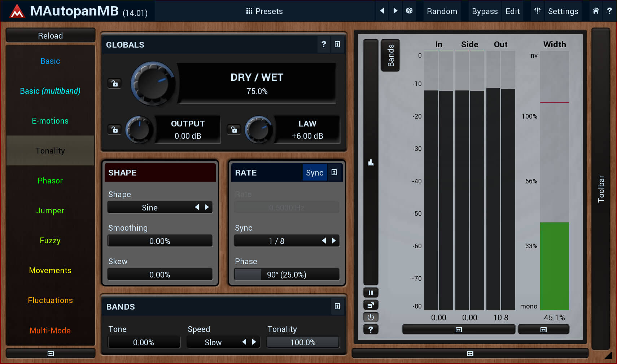
Task: Click the histogram meter icon
Action: [x=371, y=162]
